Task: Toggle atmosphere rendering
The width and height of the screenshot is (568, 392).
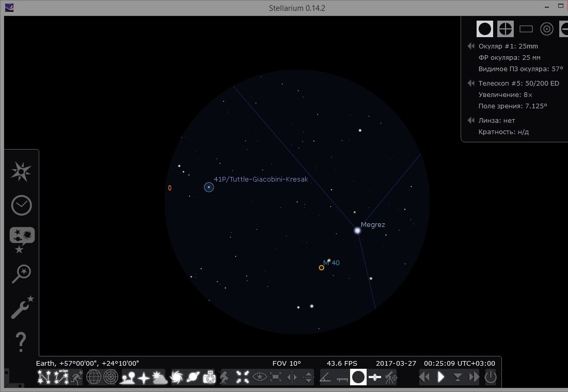Action: (x=160, y=378)
